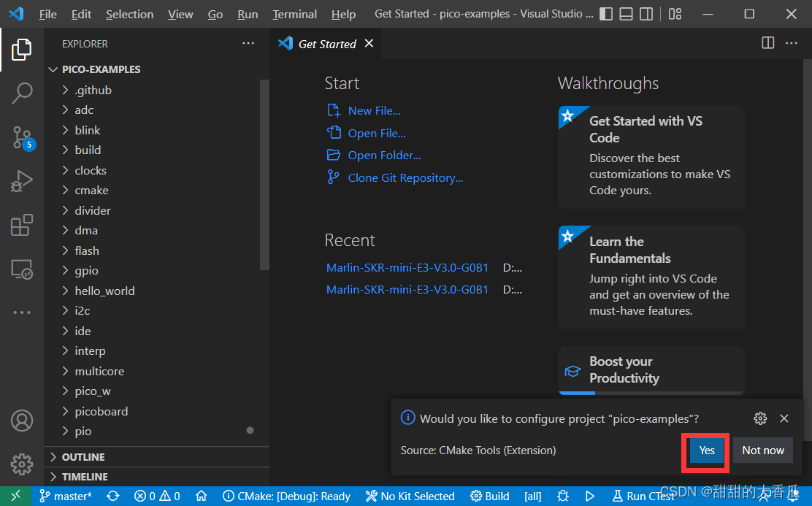This screenshot has width=812, height=506.
Task: Open Customize Layout icon in title bar
Action: click(x=675, y=14)
